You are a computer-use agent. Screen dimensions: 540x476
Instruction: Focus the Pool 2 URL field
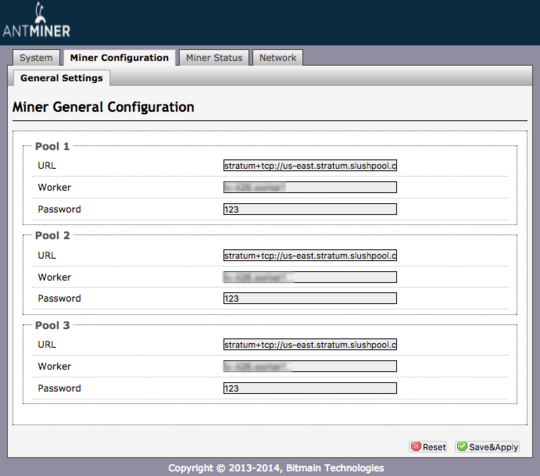(310, 255)
